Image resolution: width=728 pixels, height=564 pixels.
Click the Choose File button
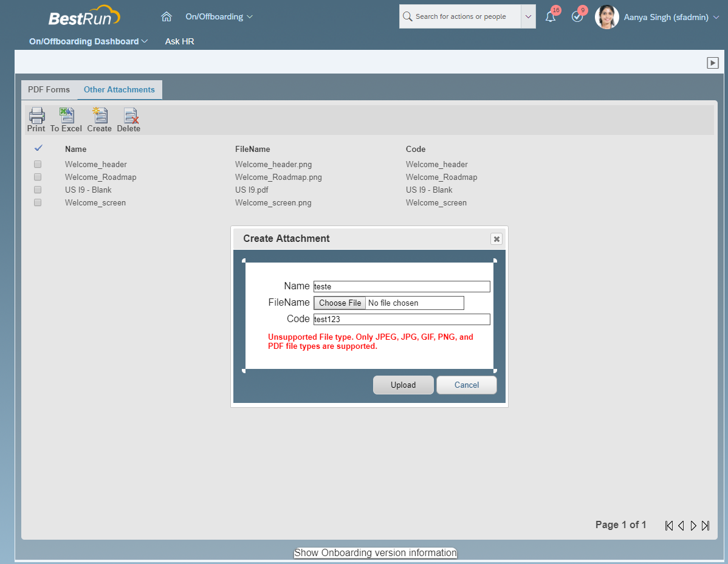point(340,303)
